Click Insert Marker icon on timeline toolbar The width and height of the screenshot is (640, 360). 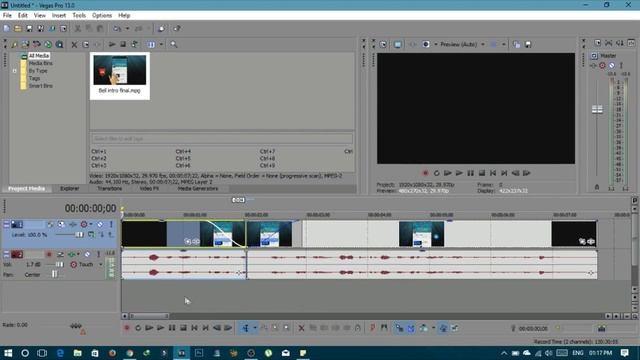[372, 328]
